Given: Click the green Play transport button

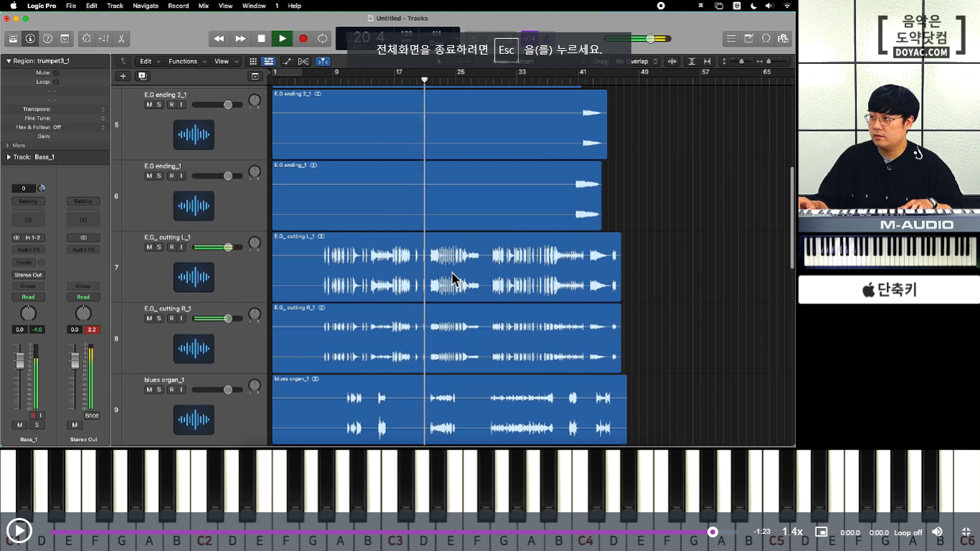Looking at the screenshot, I should pyautogui.click(x=282, y=39).
